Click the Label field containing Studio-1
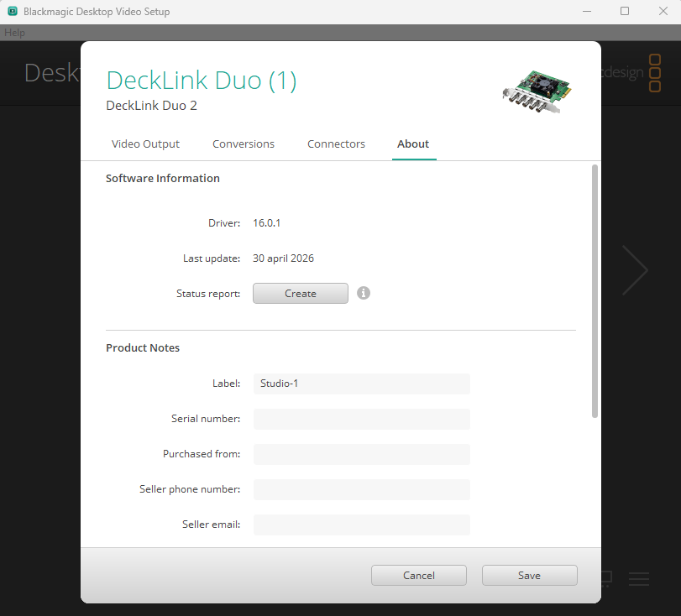 click(x=362, y=384)
